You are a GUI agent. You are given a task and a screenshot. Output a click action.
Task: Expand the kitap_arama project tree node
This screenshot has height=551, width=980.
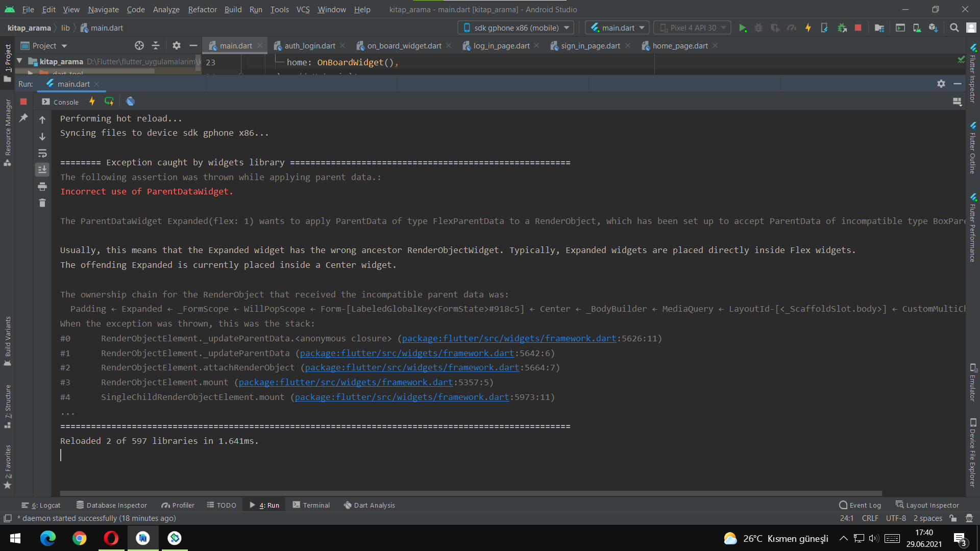coord(19,61)
